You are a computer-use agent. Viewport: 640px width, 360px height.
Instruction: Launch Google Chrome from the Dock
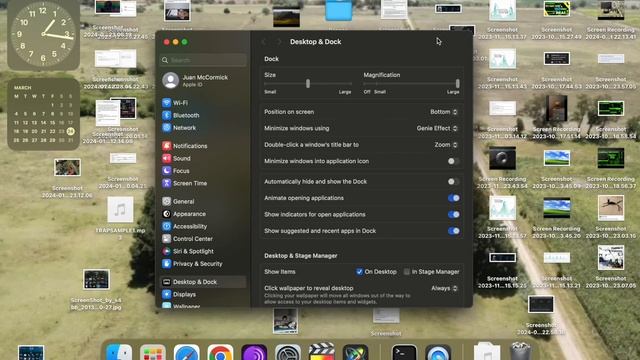[220, 353]
